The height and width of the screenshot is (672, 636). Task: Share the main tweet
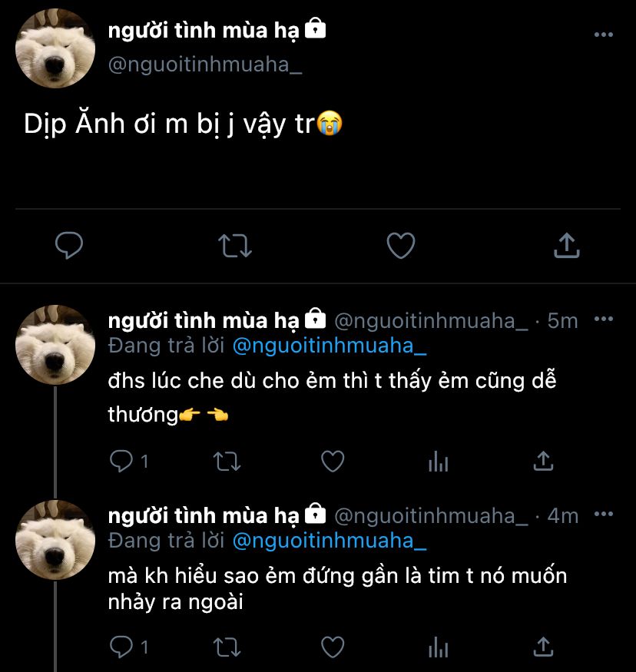click(566, 246)
